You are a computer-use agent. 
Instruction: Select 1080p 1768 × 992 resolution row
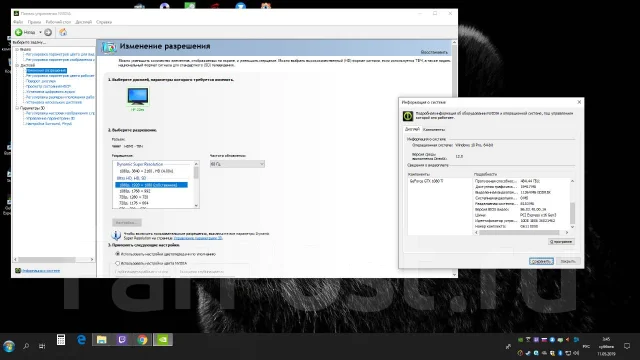[x=135, y=191]
